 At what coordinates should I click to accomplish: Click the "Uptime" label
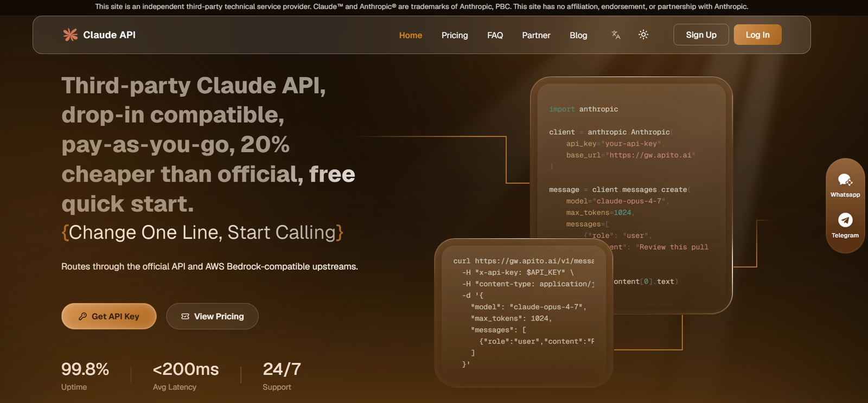point(74,387)
